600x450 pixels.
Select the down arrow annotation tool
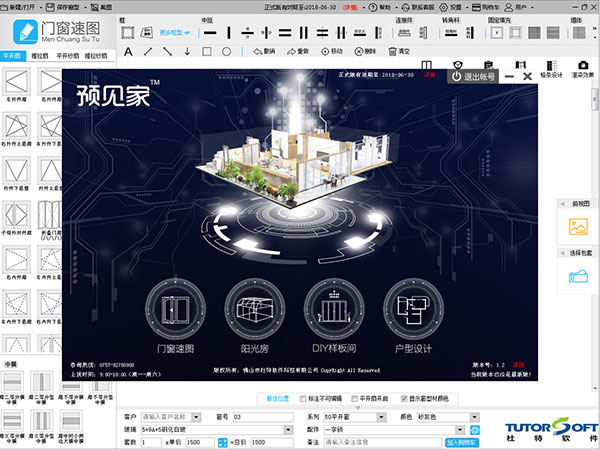[187, 51]
